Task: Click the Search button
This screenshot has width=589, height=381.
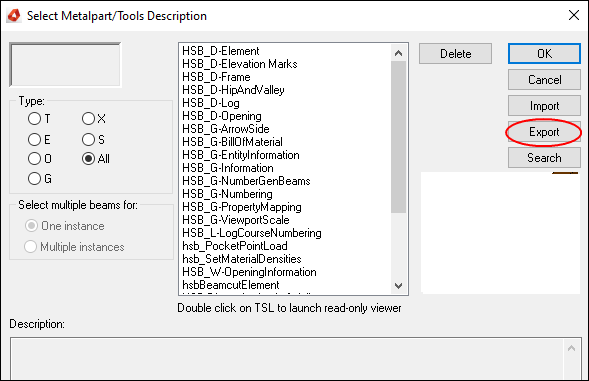Action: [544, 158]
